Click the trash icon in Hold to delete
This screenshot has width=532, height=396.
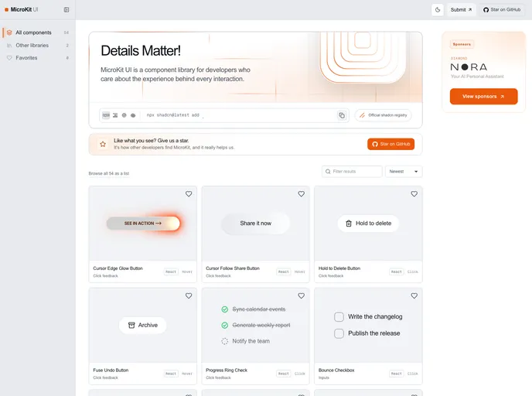pos(349,224)
